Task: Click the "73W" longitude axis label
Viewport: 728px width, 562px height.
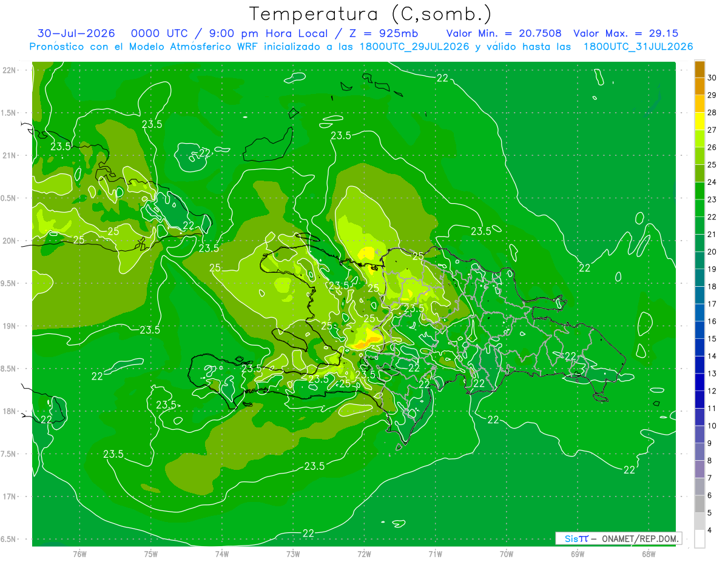Action: [293, 554]
